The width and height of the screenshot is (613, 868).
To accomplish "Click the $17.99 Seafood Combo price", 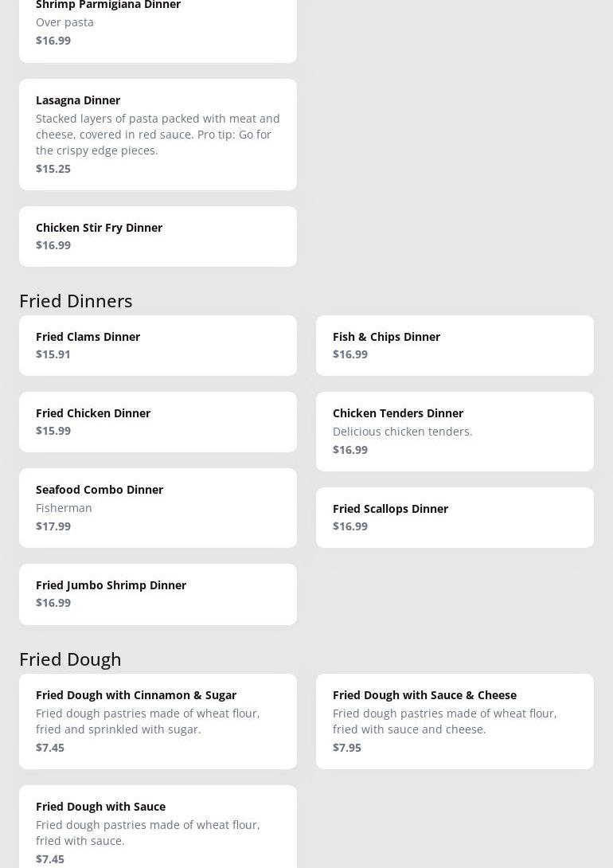I will pyautogui.click(x=53, y=526).
